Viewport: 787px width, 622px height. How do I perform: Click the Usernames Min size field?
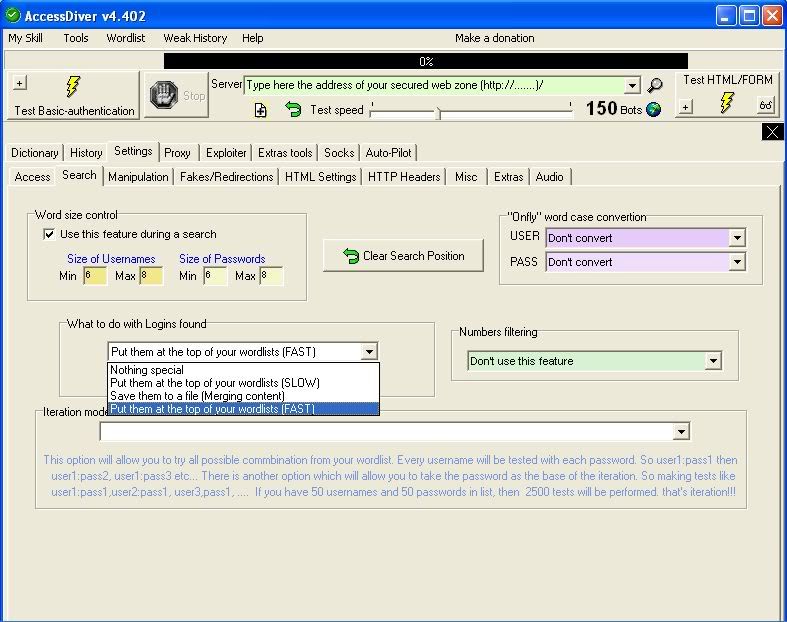click(x=95, y=276)
